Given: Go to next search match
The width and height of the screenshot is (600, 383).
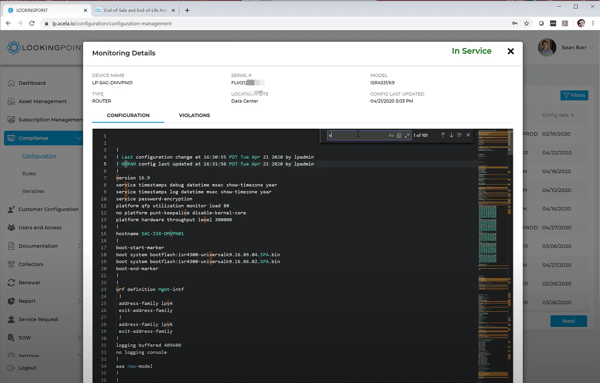Looking at the screenshot, I should pyautogui.click(x=452, y=135).
